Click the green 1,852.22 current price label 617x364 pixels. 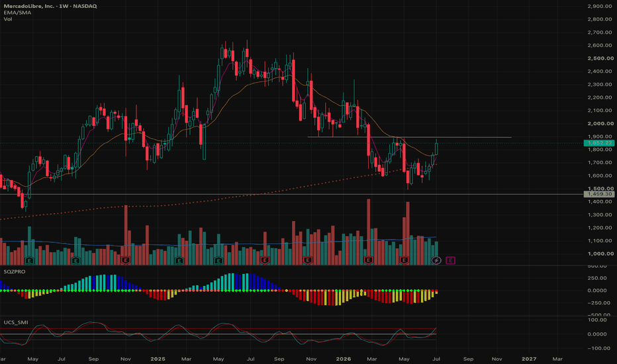(x=599, y=143)
